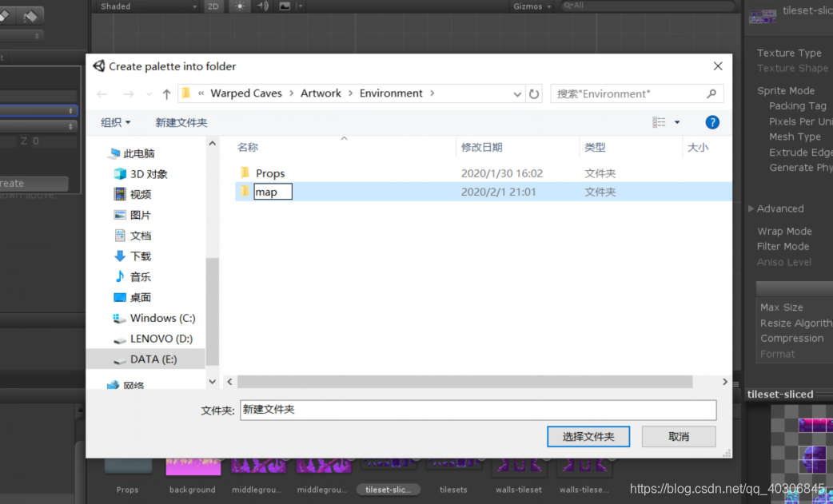
Task: Open 3D 对象 in navigation pane
Action: point(141,174)
